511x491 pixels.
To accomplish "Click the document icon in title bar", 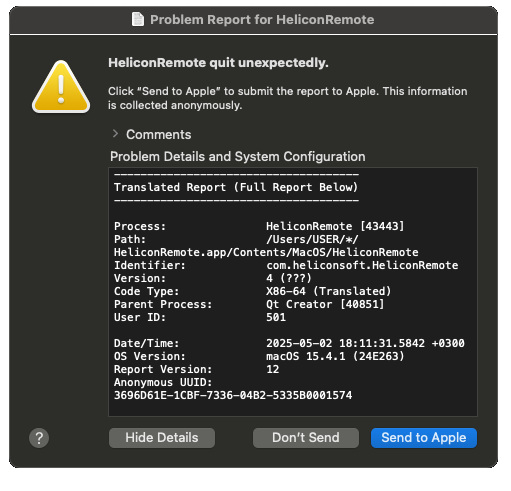I will (x=138, y=19).
